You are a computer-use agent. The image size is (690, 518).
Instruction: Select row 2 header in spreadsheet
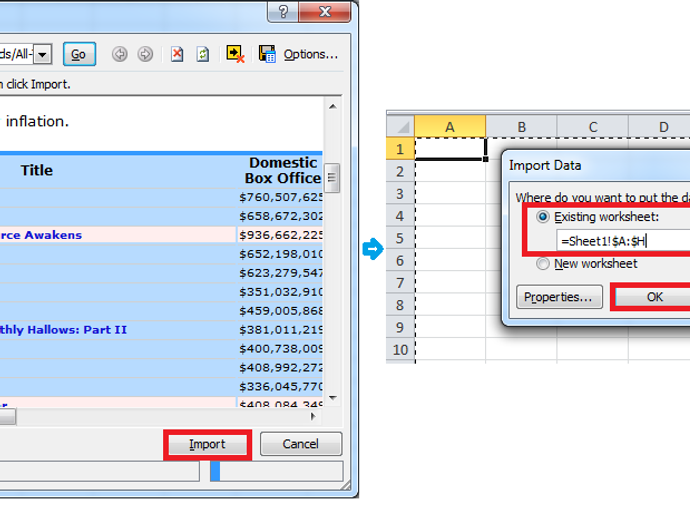(400, 171)
